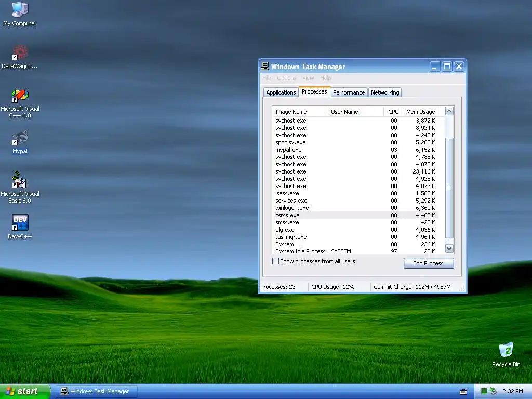Select Microsoft Visual C++ 6.0 shortcut
Viewport: 532px width, 399px height.
click(x=20, y=103)
